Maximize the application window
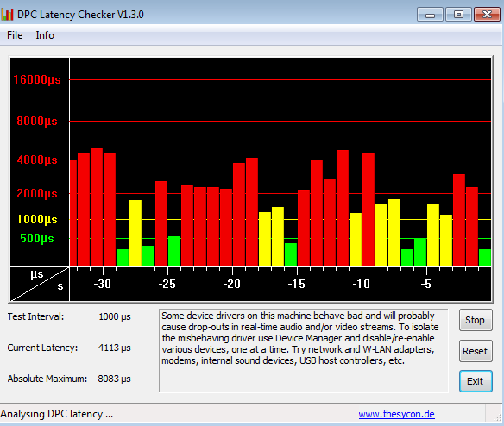Viewport: 504px width, 426px height. pos(458,15)
